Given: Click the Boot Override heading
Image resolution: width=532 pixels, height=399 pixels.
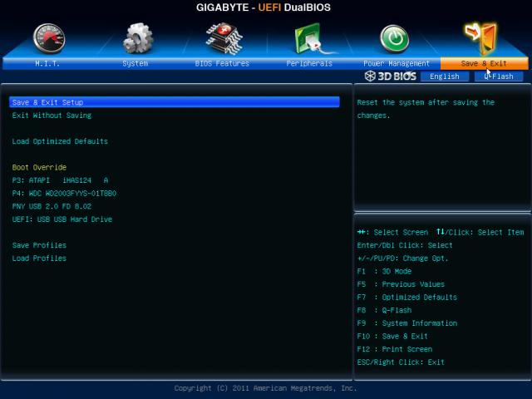Looking at the screenshot, I should 39,167.
